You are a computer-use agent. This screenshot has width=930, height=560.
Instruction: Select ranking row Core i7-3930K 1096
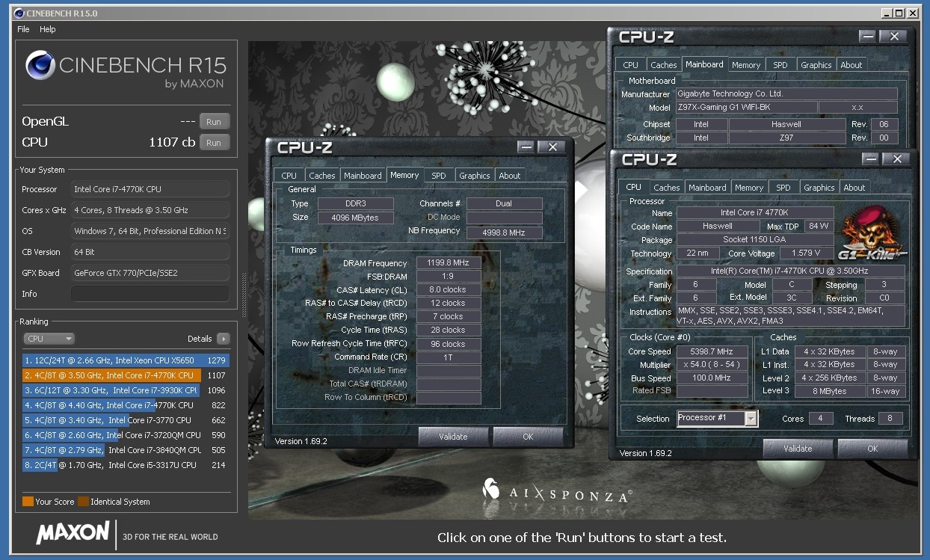tap(125, 390)
